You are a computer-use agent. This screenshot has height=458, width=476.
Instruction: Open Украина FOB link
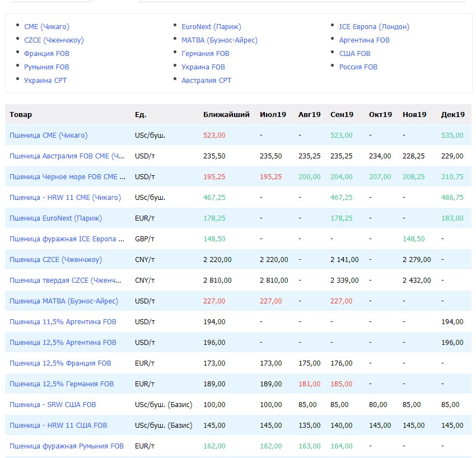(x=203, y=67)
